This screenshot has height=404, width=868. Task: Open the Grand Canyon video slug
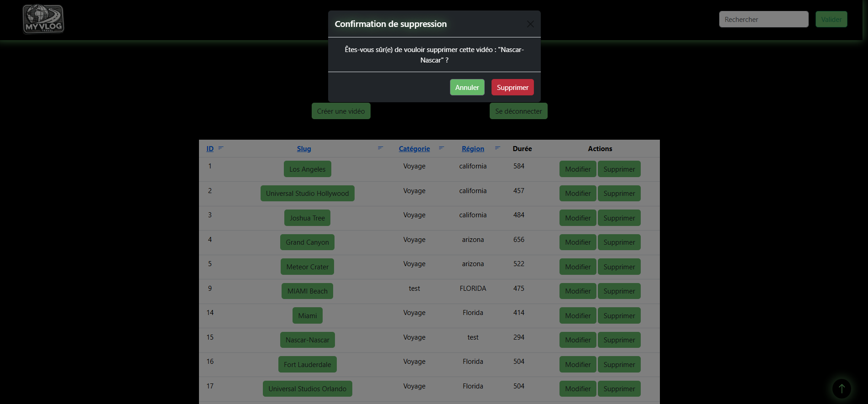[x=307, y=242]
